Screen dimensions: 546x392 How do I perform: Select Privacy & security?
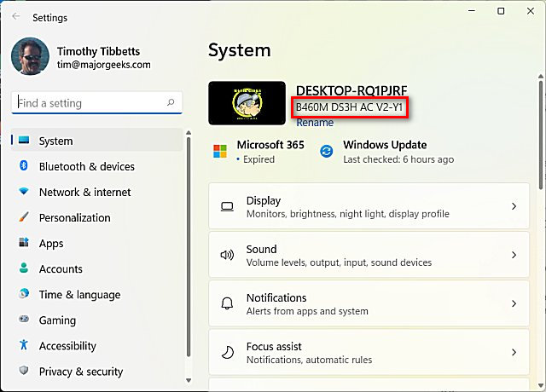(x=96, y=372)
